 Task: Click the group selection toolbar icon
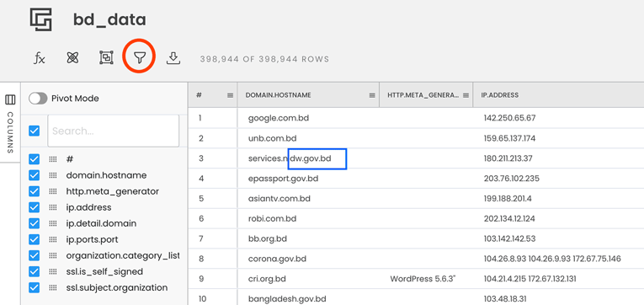pos(106,58)
